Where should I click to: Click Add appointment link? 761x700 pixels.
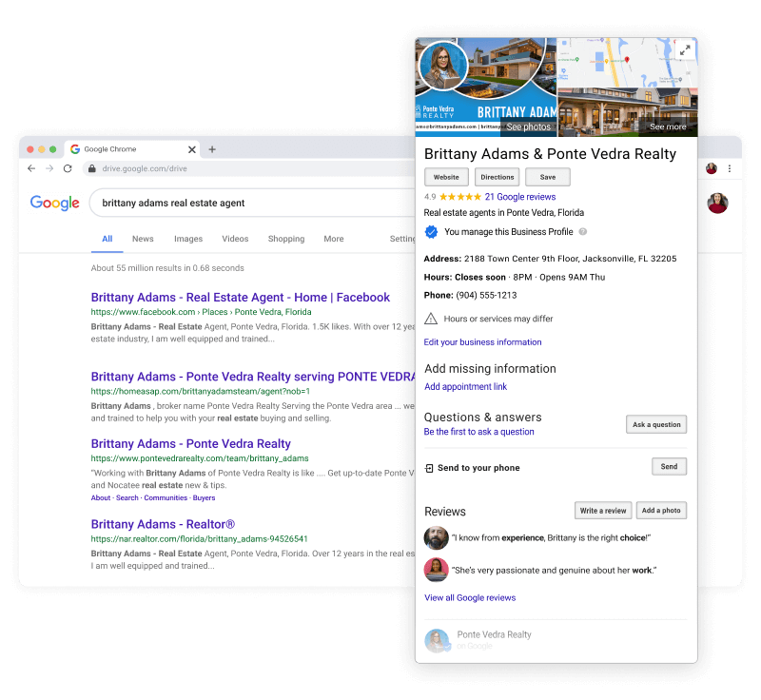(465, 387)
